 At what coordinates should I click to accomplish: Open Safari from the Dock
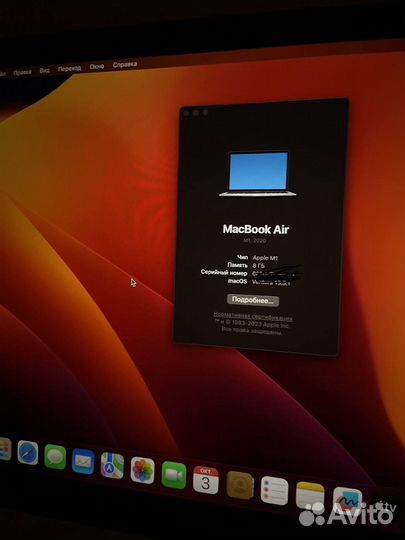(x=28, y=452)
